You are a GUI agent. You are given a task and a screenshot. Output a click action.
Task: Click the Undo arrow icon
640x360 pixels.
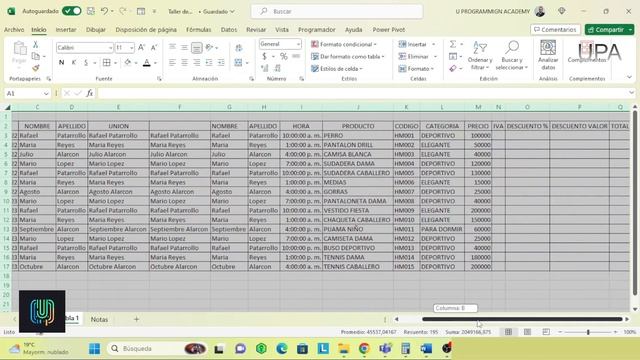click(104, 11)
